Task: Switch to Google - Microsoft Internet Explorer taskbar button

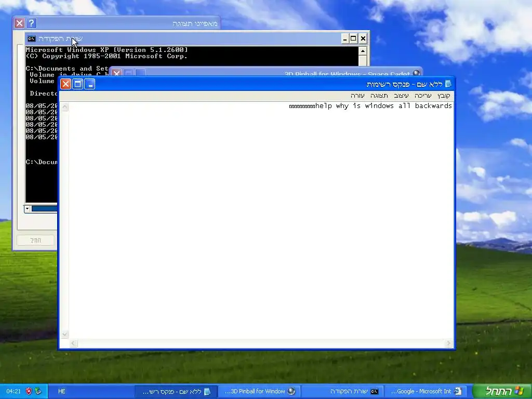Action: click(426, 391)
